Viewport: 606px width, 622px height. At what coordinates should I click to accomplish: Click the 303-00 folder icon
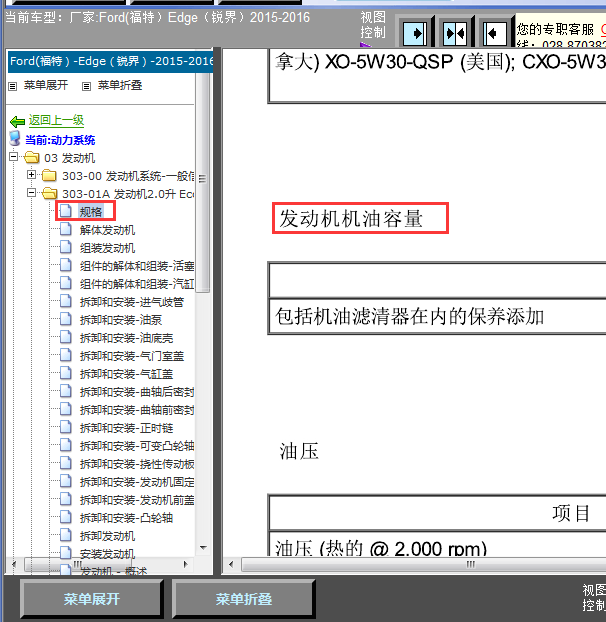49,175
